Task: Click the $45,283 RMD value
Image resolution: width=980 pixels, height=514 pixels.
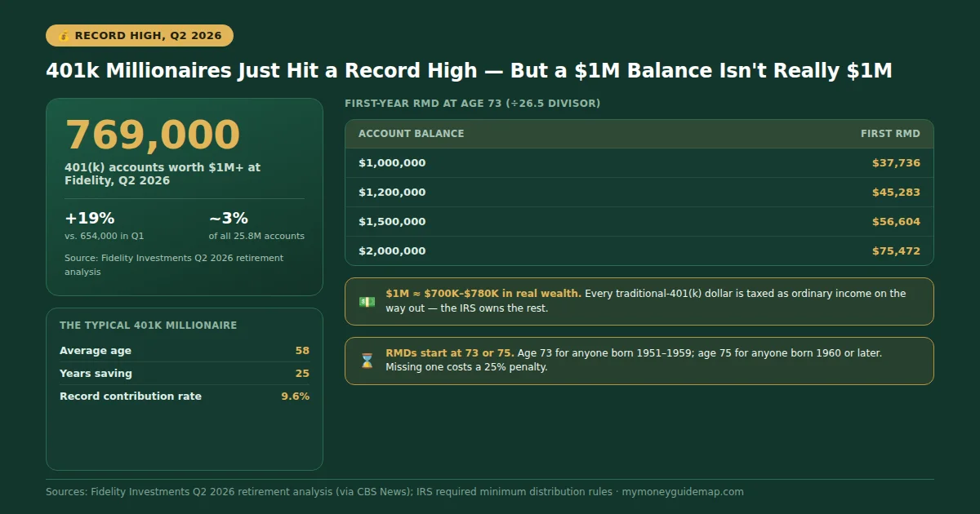Action: (x=896, y=193)
